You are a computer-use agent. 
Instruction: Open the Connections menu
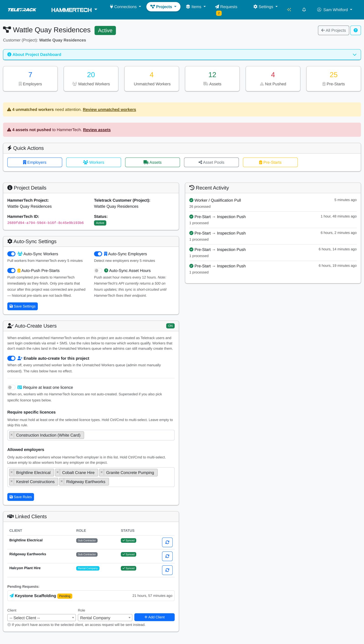click(126, 7)
